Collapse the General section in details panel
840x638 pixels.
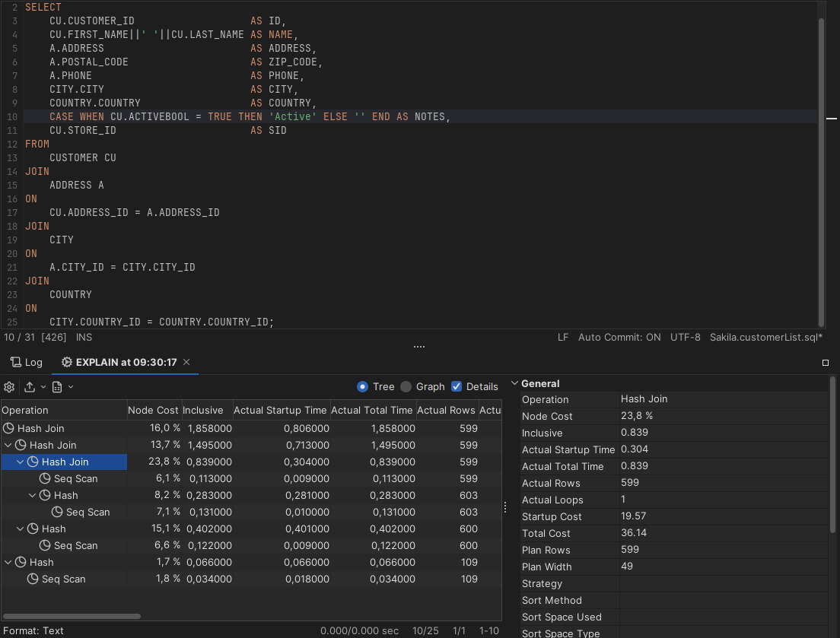coord(514,383)
